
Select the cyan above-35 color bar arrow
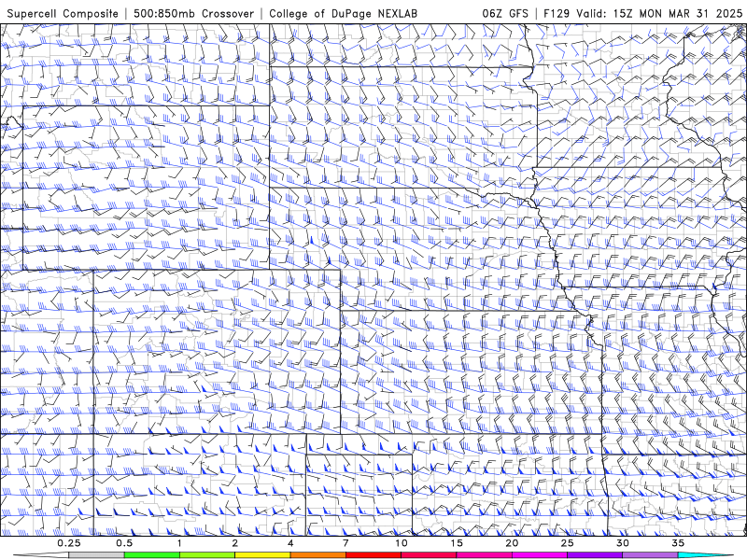pos(705,555)
